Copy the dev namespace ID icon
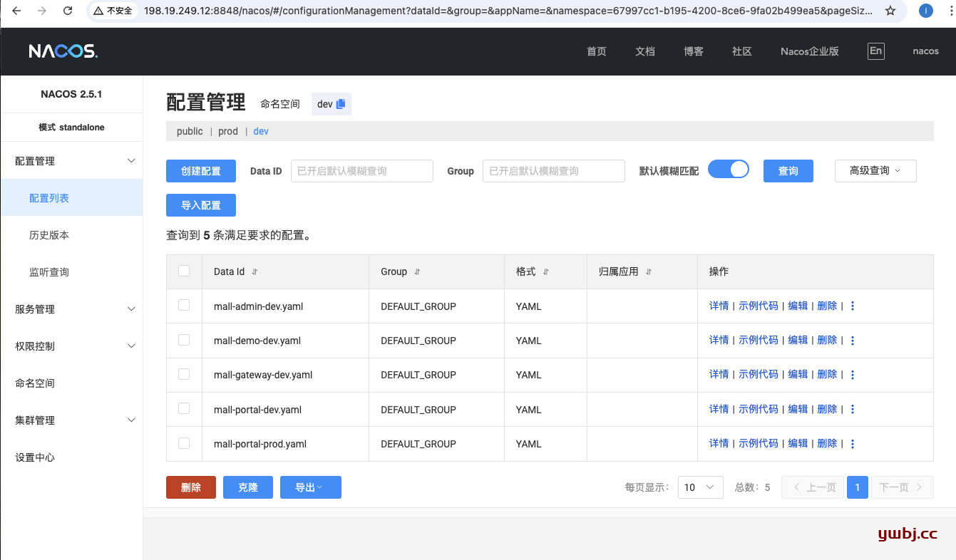 pyautogui.click(x=341, y=104)
